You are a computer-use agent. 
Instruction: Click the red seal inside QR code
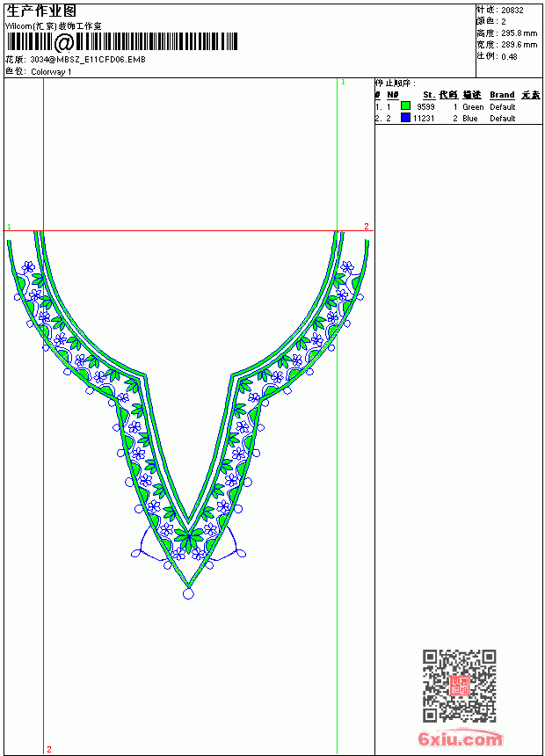pos(460,686)
